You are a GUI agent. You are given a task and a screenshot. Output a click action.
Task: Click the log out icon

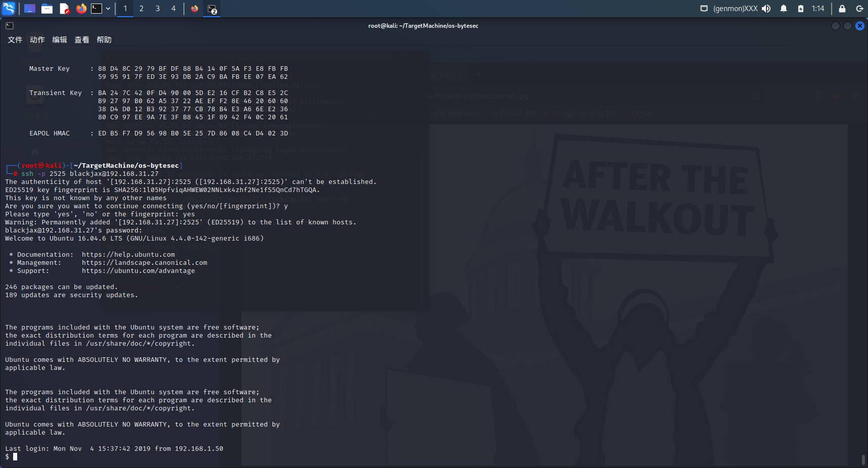(x=859, y=9)
